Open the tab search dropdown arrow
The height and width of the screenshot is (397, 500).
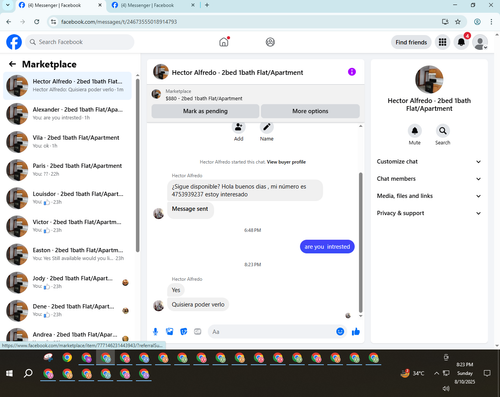7,5
